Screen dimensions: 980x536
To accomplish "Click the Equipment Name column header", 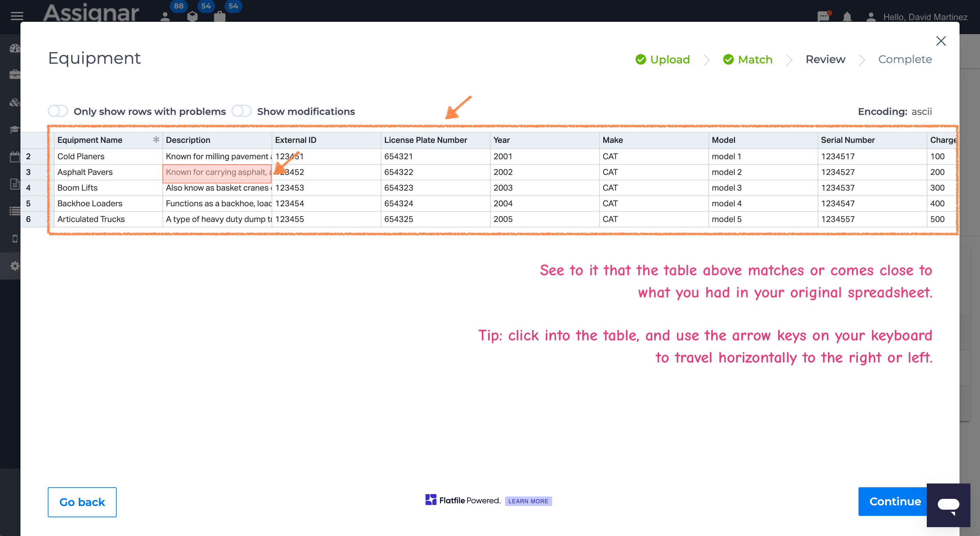I will coord(108,140).
